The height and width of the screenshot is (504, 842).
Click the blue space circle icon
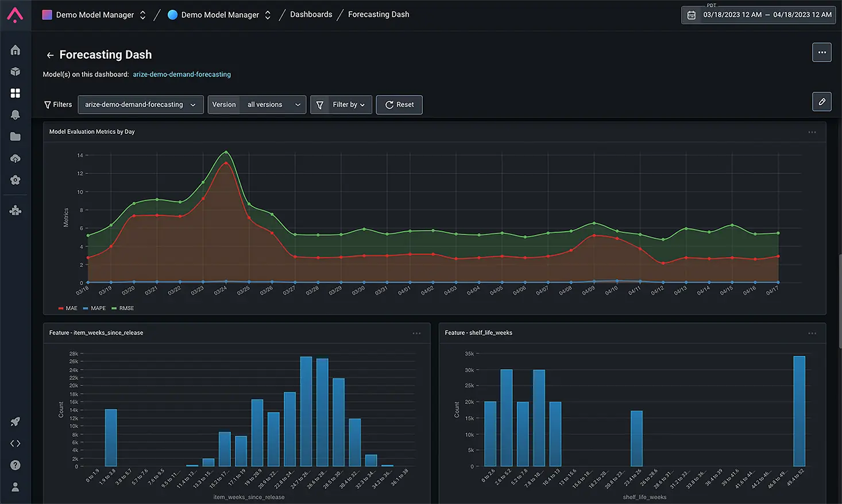pos(172,15)
